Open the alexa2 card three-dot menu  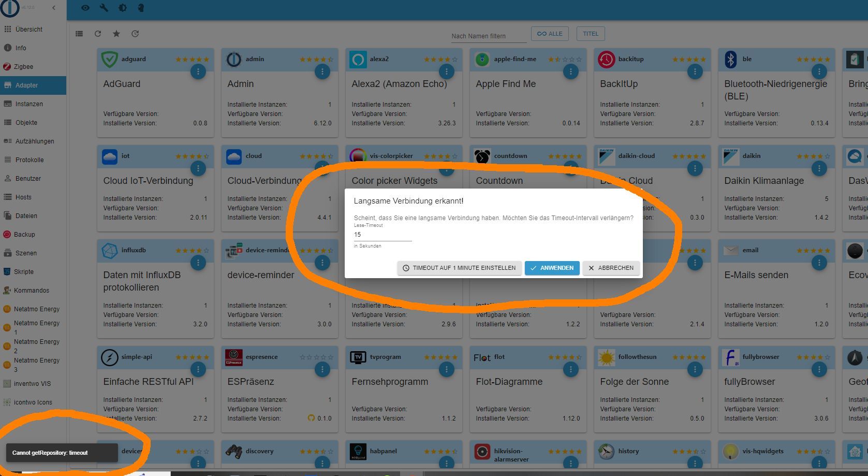coord(446,71)
